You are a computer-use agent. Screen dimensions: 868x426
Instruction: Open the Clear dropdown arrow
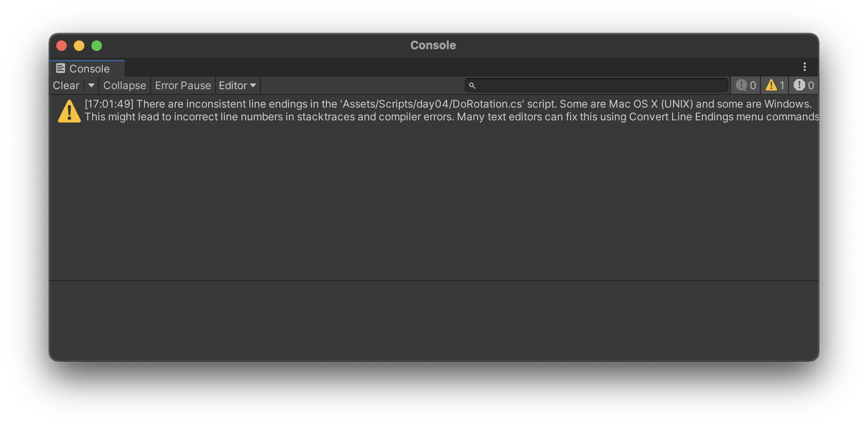pyautogui.click(x=91, y=85)
